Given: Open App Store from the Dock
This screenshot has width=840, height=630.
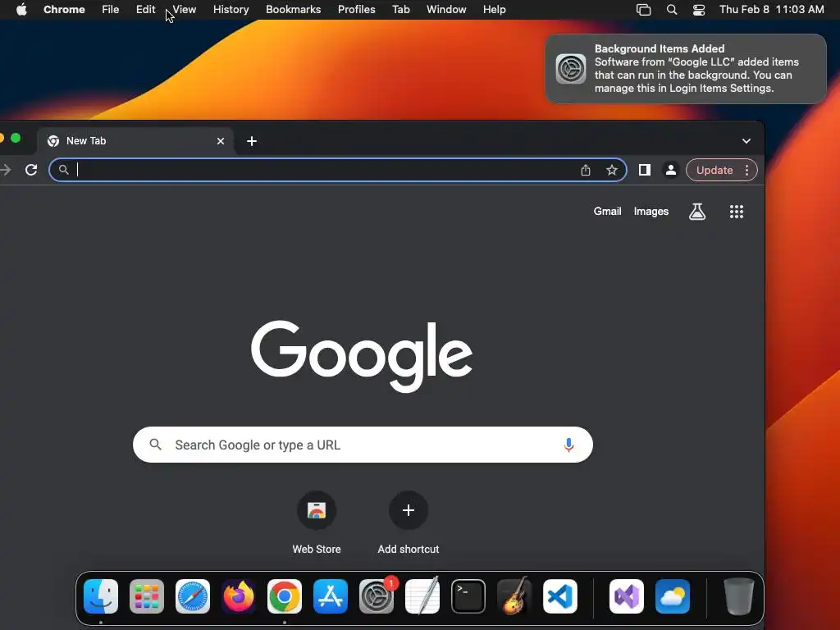Looking at the screenshot, I should tap(331, 596).
